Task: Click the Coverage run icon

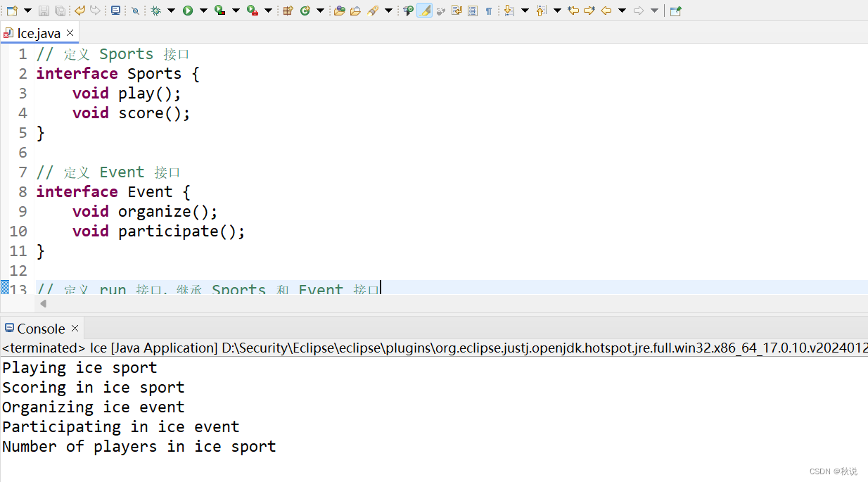Action: pyautogui.click(x=220, y=11)
